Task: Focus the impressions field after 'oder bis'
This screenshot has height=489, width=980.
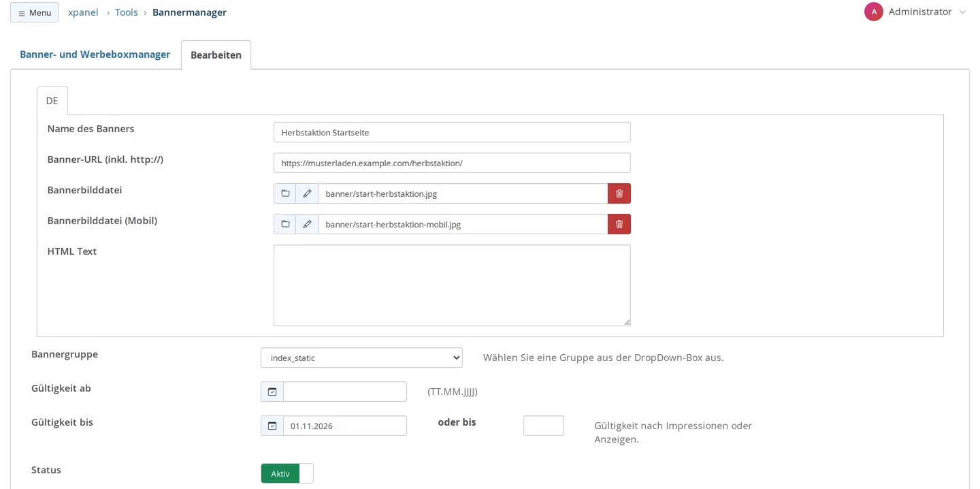Action: pos(544,426)
